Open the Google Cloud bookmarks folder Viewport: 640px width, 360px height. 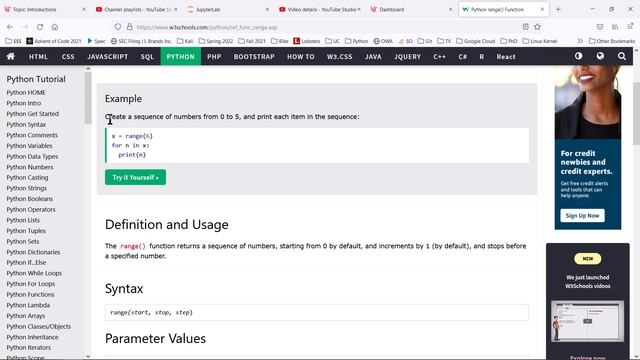[476, 41]
